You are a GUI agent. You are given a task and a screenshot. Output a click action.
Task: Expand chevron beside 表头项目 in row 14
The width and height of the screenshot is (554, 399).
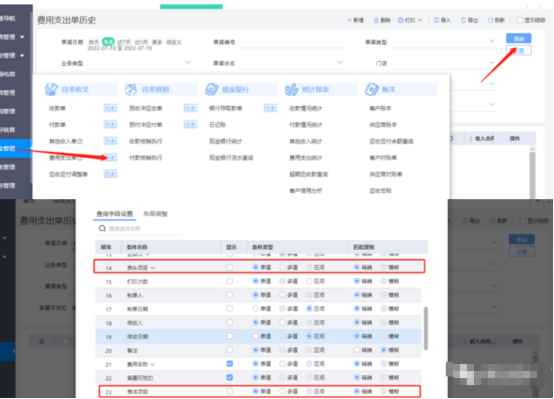tap(153, 268)
